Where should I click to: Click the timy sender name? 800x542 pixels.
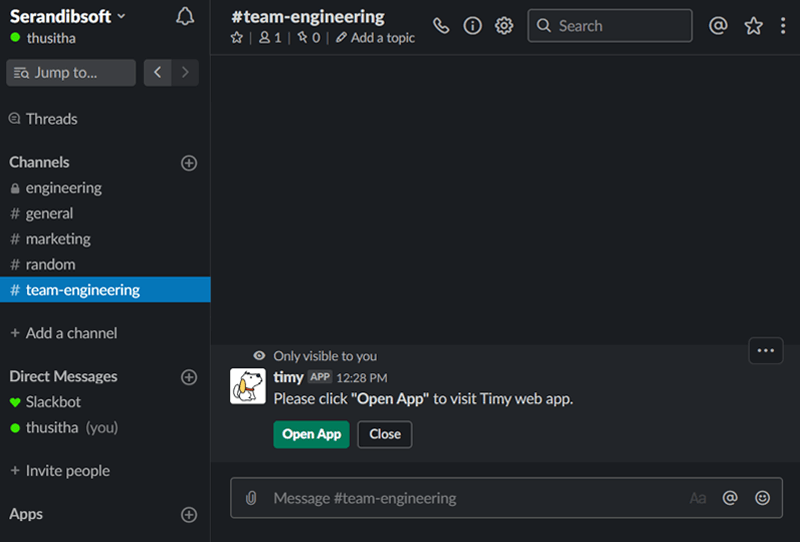[x=288, y=377]
